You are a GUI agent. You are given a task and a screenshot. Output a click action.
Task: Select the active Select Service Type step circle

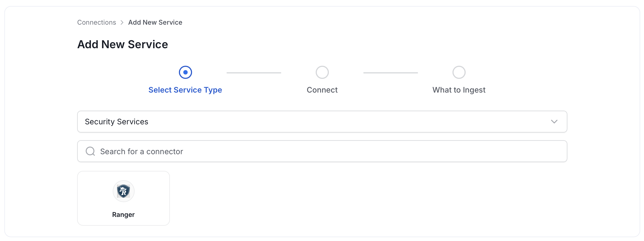pos(185,72)
